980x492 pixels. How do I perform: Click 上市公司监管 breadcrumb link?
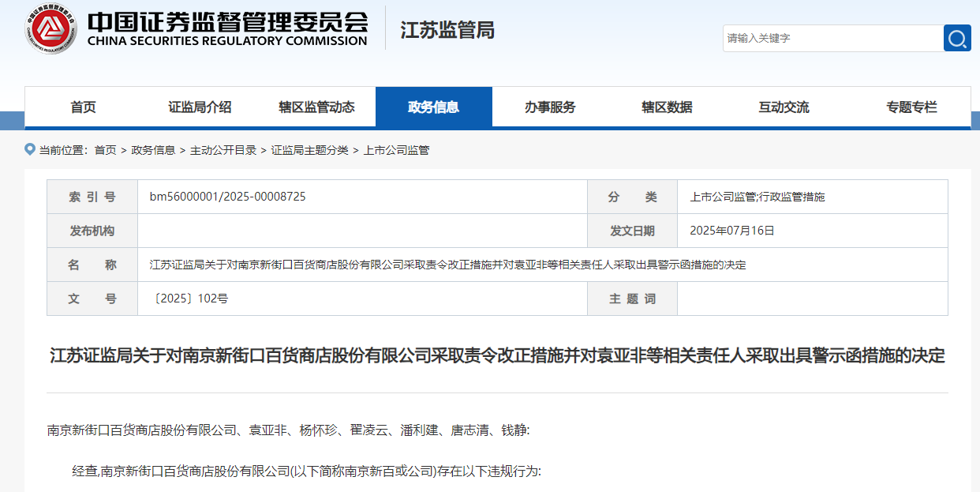[396, 150]
